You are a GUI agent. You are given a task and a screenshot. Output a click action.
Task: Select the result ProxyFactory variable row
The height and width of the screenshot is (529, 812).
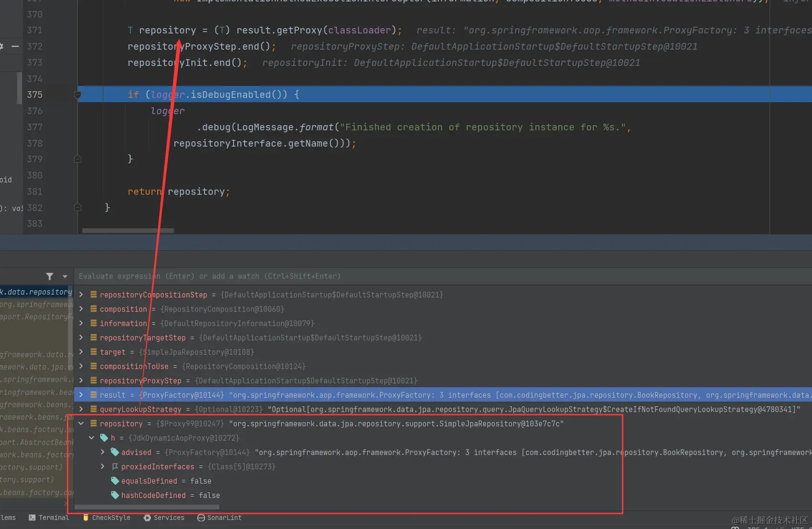tap(443, 395)
